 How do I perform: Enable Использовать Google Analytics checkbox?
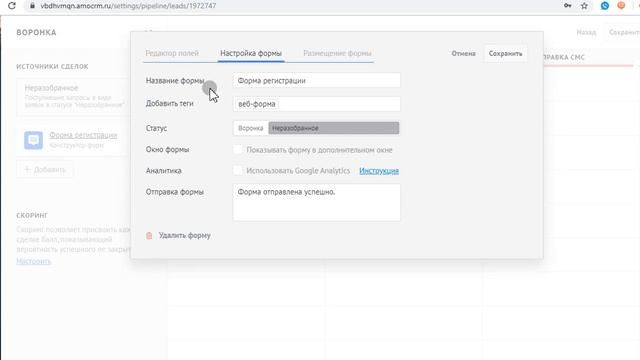(x=238, y=171)
